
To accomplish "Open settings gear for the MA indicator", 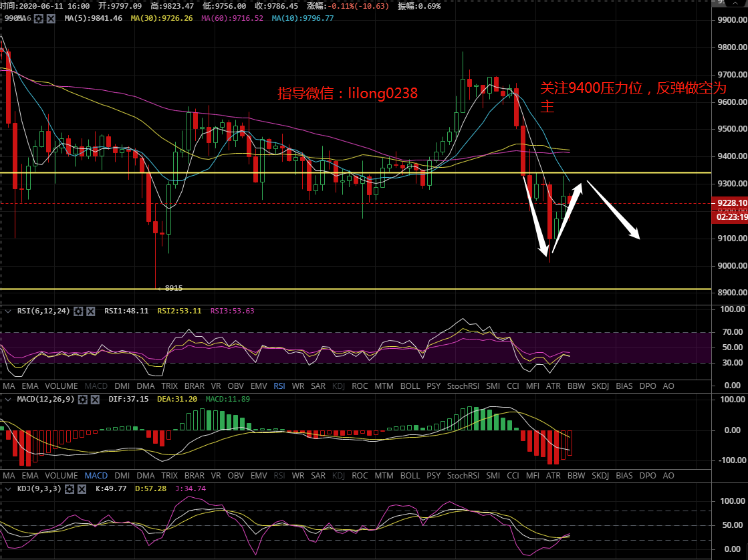I will click(x=39, y=18).
